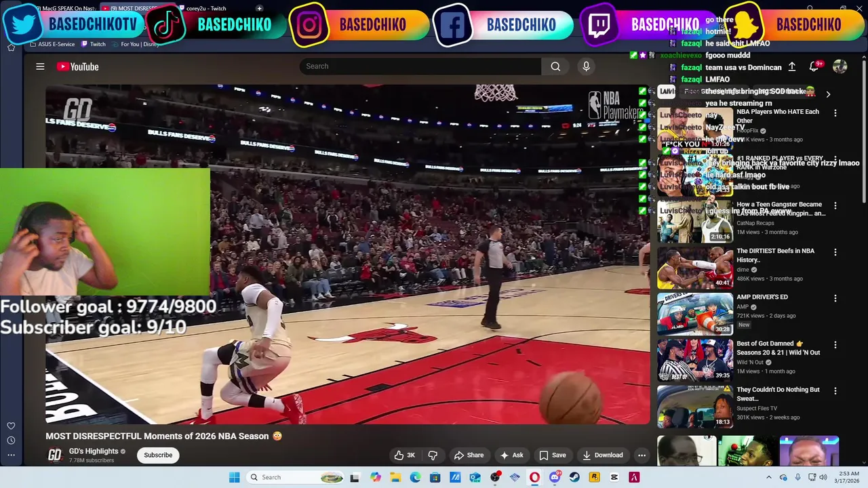Open options for They Couldn't Do Nothing video
The height and width of the screenshot is (488, 868).
pyautogui.click(x=835, y=391)
